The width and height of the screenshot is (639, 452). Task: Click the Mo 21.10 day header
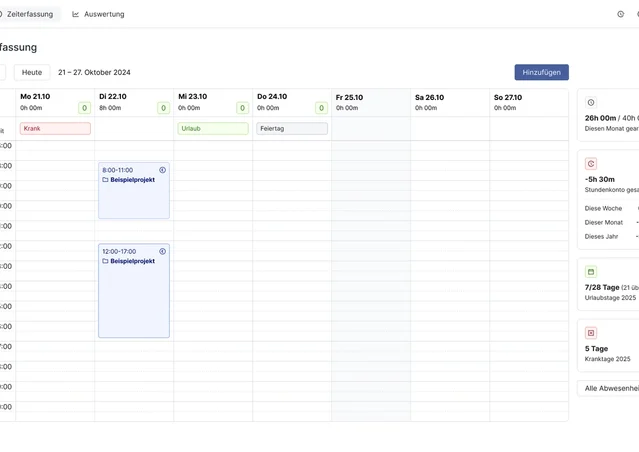[35, 97]
